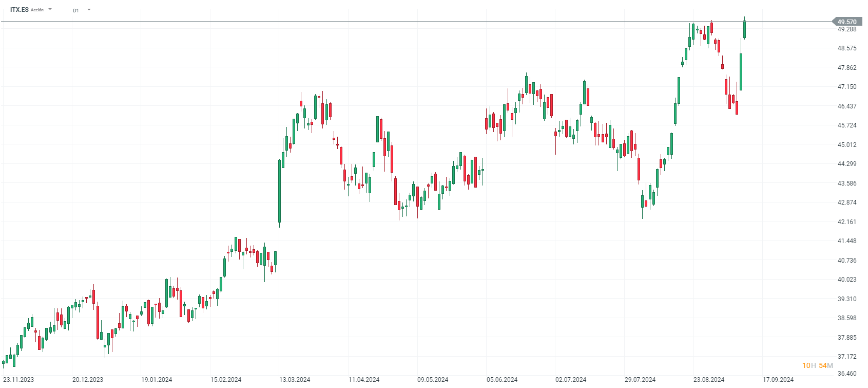Viewport: 868px width, 388px height.
Task: Select the 49.570 current price tag
Action: (x=846, y=22)
